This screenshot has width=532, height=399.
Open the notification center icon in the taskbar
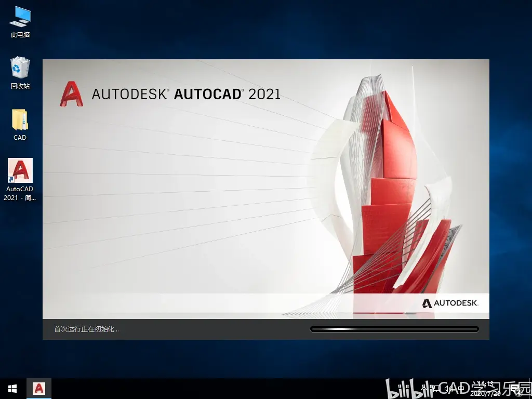[x=516, y=389]
